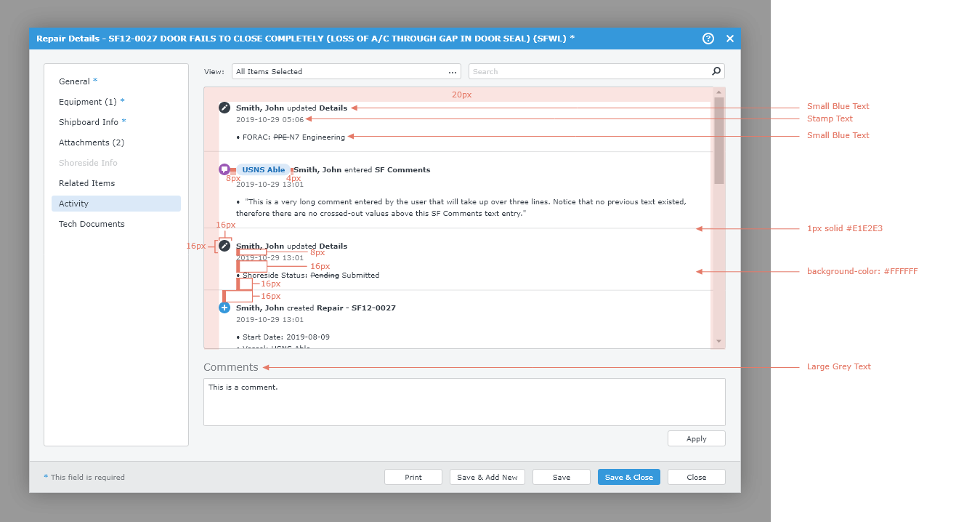This screenshot has width=980, height=522.
Task: Click the FORAC N7 Engineering line
Action: tap(291, 137)
